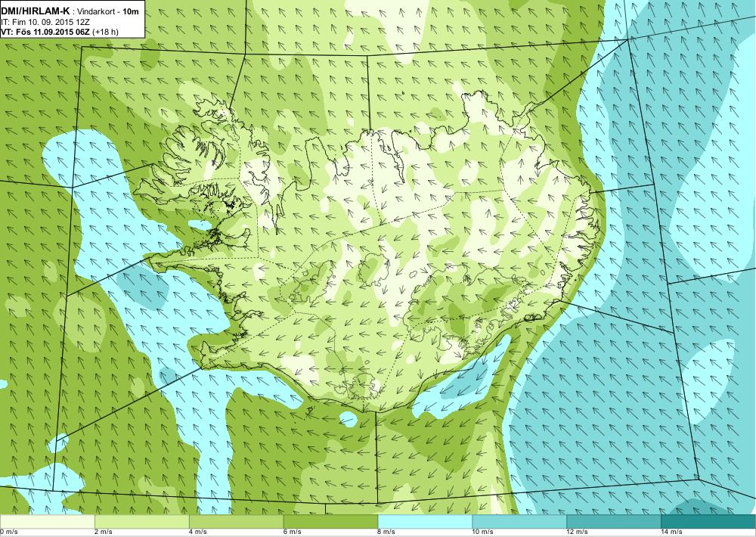Click the '0 m/s' legend label

(8, 532)
